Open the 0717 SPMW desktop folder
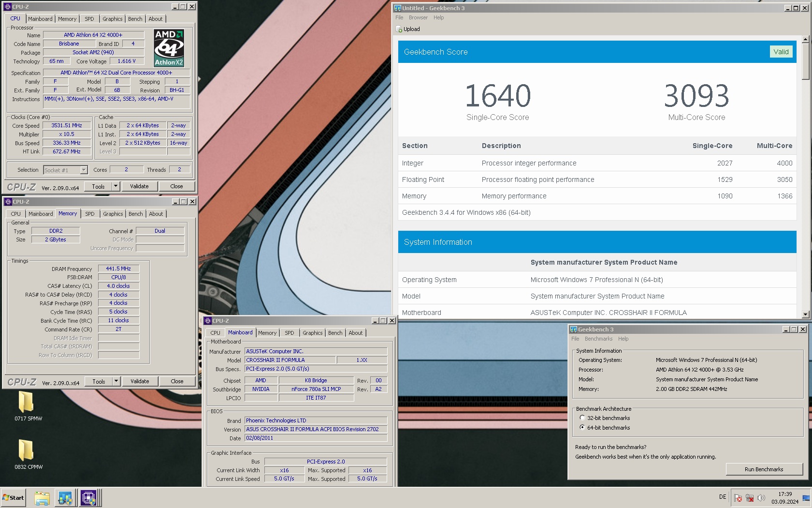The width and height of the screenshot is (812, 508). click(28, 406)
